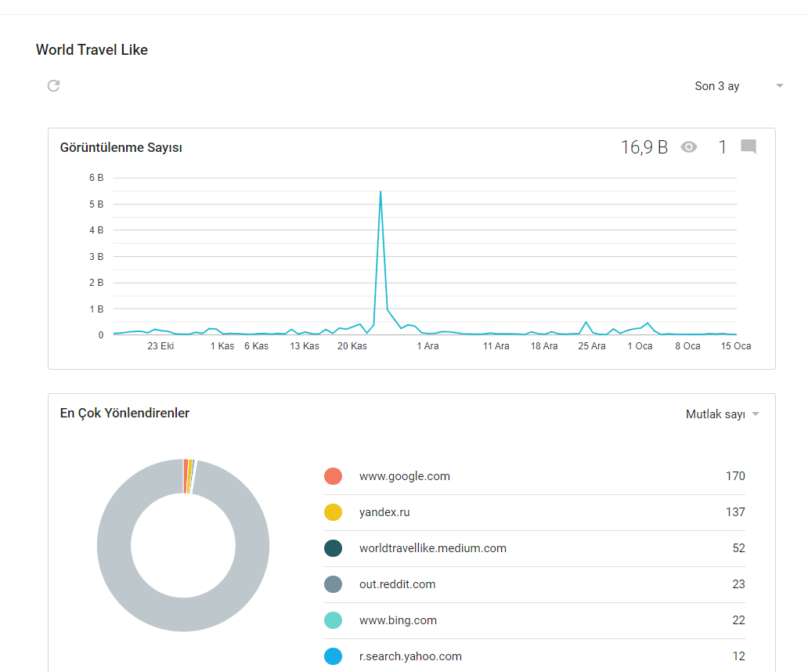Click the 1 Kas axis label
This screenshot has height=672, width=808.
(x=222, y=346)
